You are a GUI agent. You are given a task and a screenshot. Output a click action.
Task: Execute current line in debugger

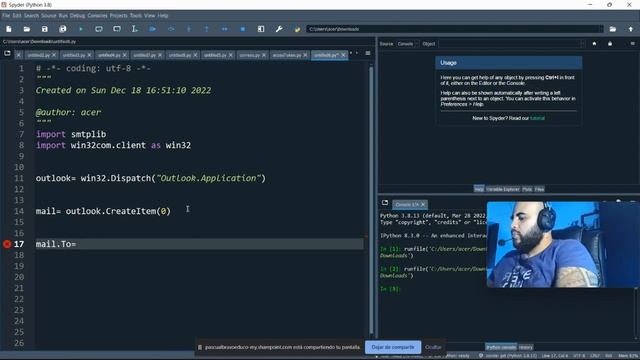coord(171,29)
